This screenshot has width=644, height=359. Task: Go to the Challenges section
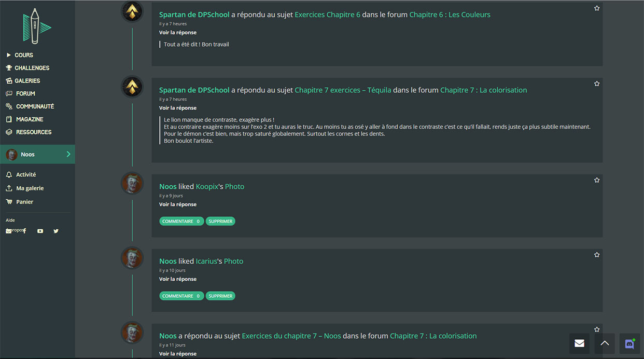pyautogui.click(x=32, y=68)
